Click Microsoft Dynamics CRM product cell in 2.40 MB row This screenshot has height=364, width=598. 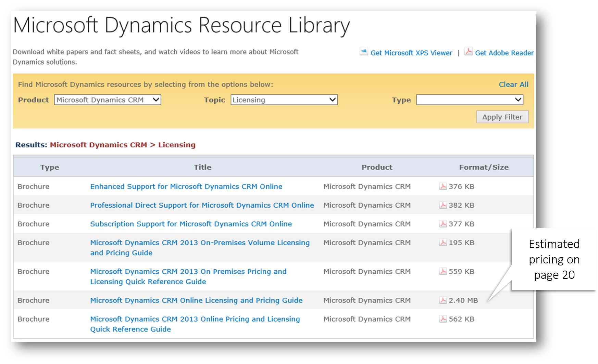pos(367,300)
